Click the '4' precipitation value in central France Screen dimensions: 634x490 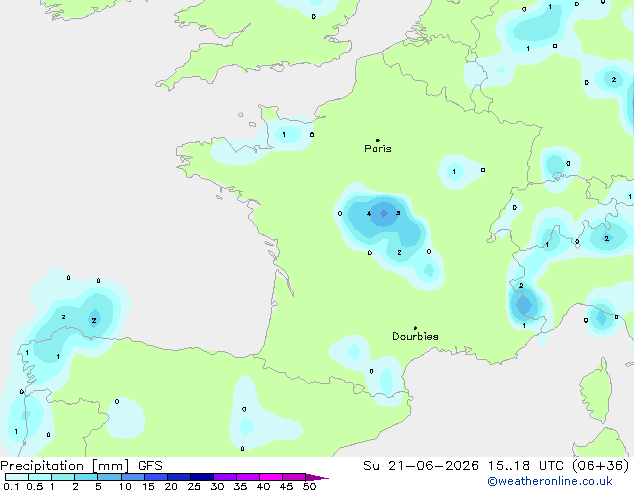pos(369,213)
